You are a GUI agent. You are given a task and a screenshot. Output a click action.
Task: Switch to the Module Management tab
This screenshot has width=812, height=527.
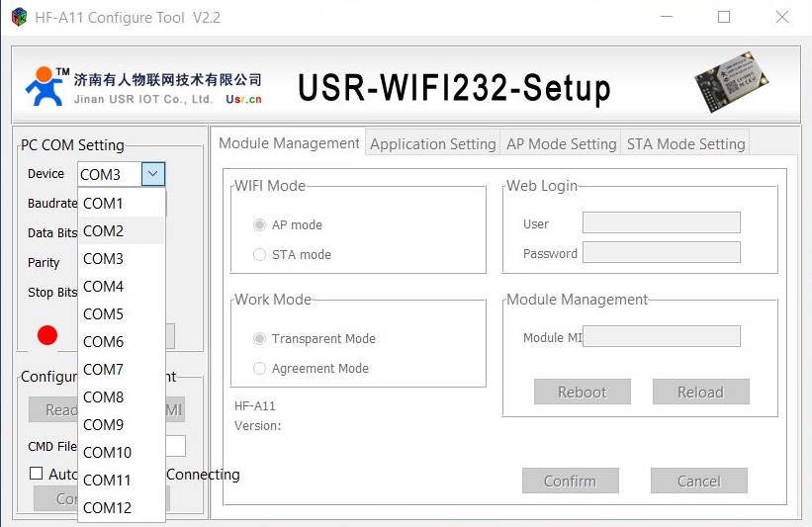pyautogui.click(x=289, y=143)
